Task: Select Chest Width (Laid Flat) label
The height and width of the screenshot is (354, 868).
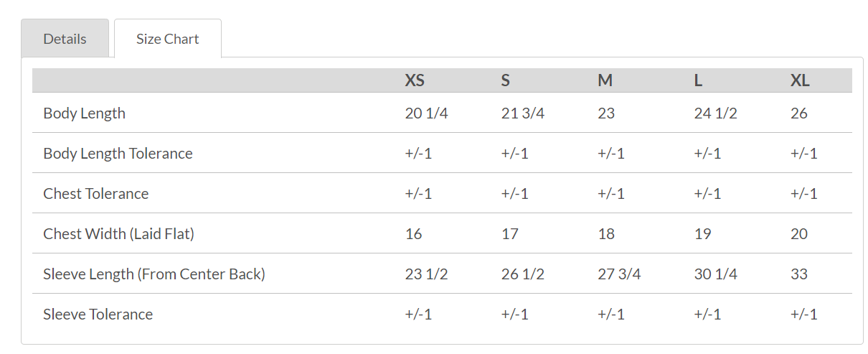Action: 119,233
